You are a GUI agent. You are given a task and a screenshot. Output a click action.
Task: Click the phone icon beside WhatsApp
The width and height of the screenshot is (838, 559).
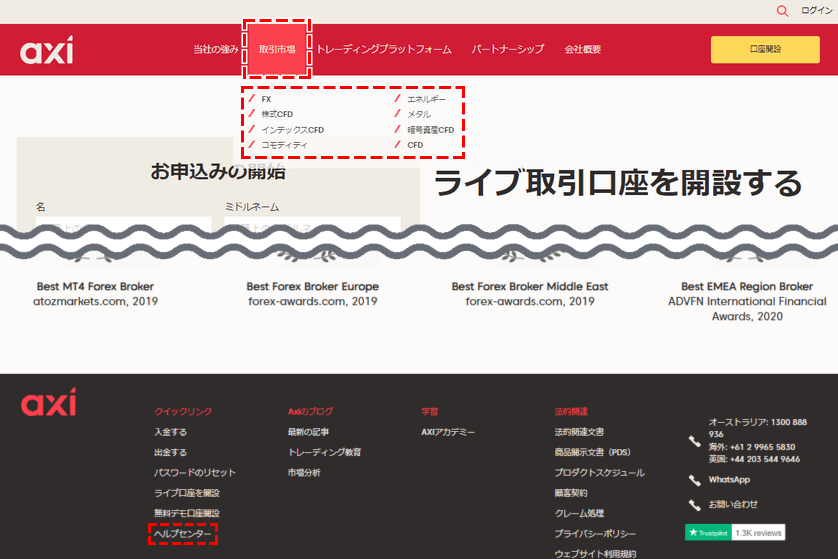[x=695, y=480]
